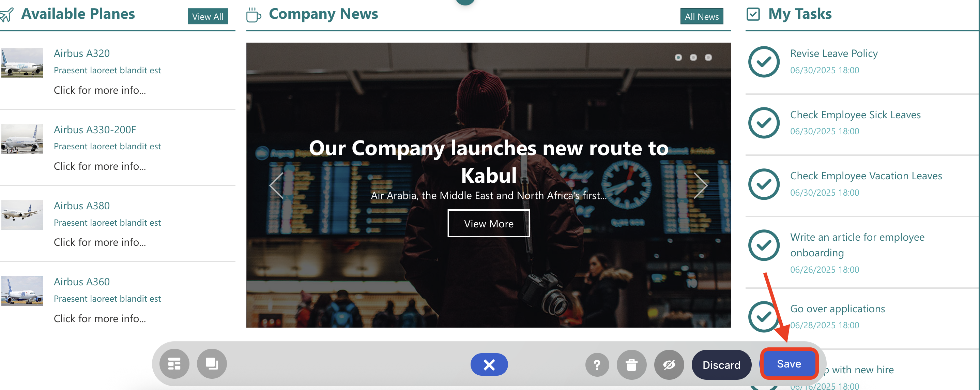Toggle visibility with crossed-eye icon
980x390 pixels.
point(669,365)
